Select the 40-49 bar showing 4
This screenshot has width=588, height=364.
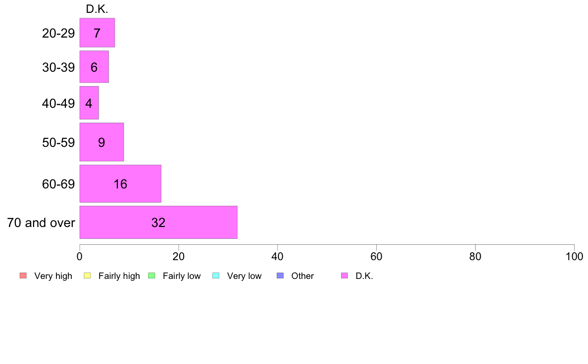pos(89,103)
